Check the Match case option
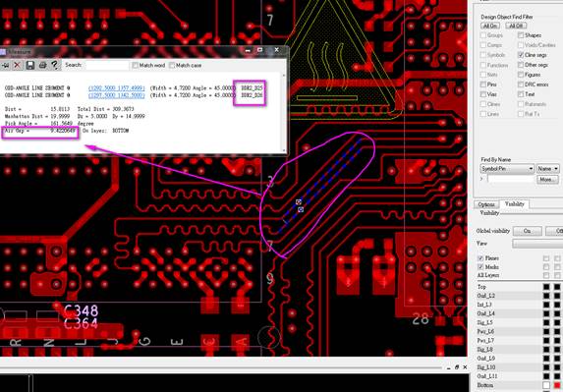The width and height of the screenshot is (563, 392). point(172,65)
